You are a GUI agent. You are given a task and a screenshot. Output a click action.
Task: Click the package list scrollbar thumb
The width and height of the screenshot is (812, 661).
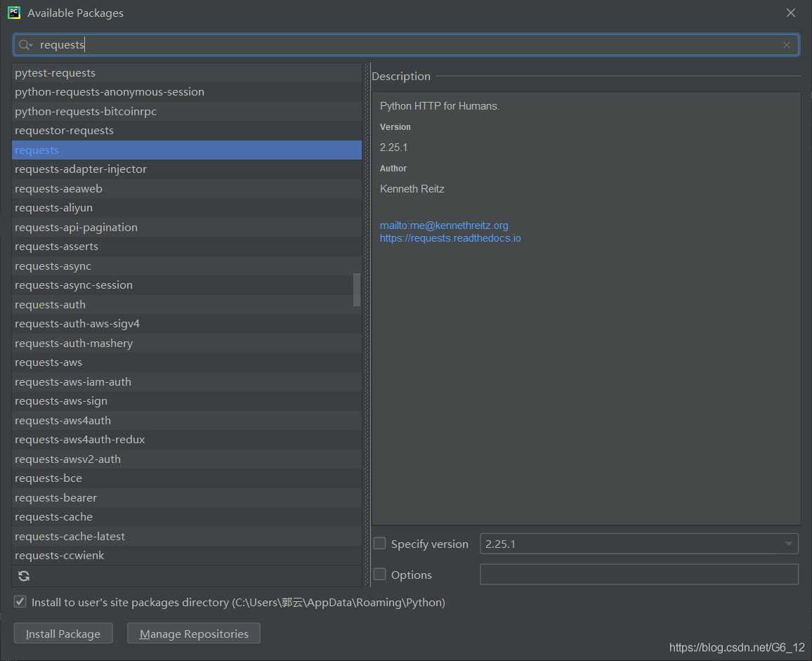[357, 289]
